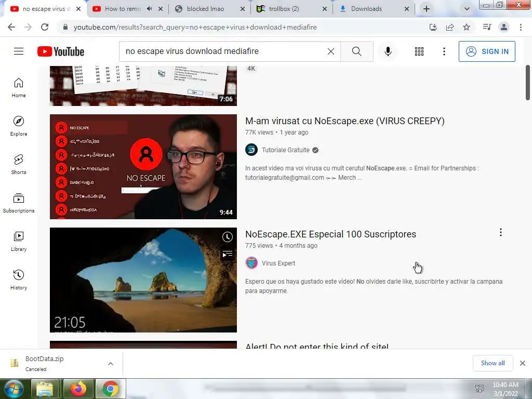Open the Tutoriale Gratuite channel

(285, 150)
